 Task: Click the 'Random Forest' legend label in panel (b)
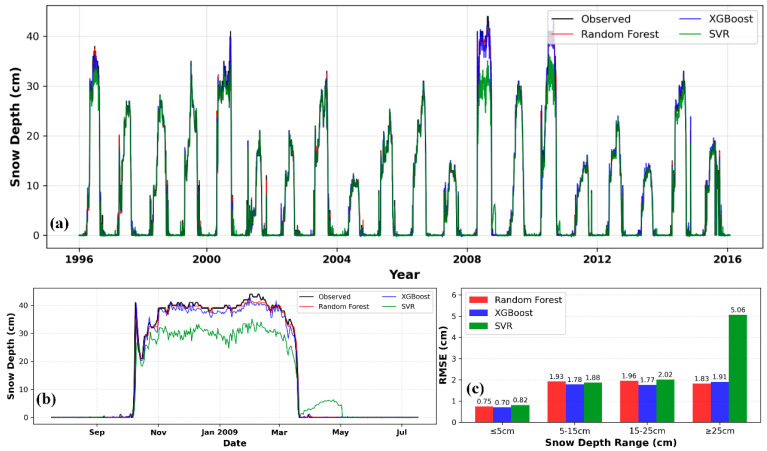point(344,307)
